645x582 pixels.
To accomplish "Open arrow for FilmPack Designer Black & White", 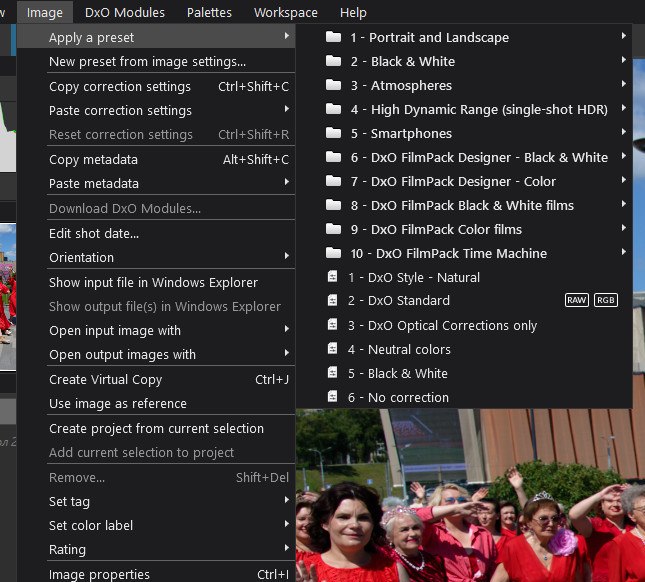I will click(624, 156).
